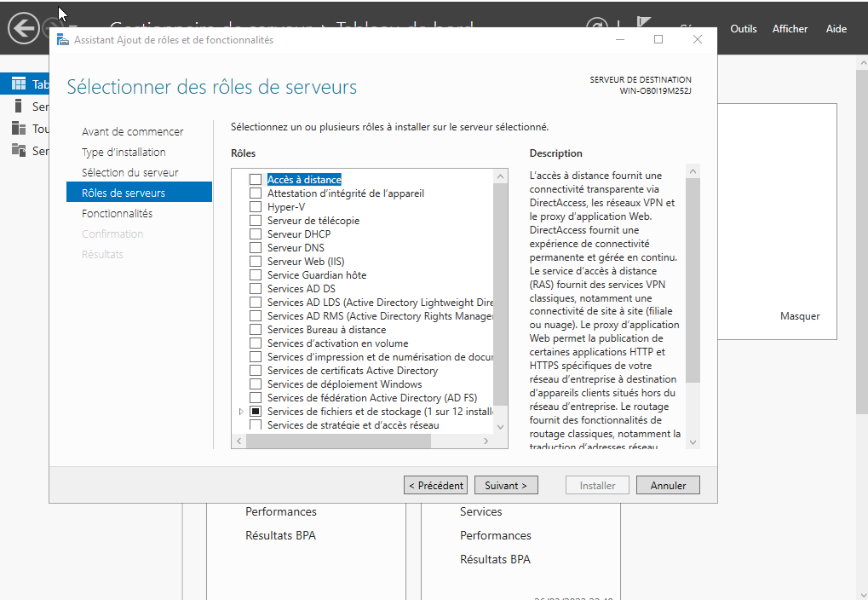Image resolution: width=868 pixels, height=600 pixels.
Task: Click the file services sidebar icon
Action: (18, 150)
